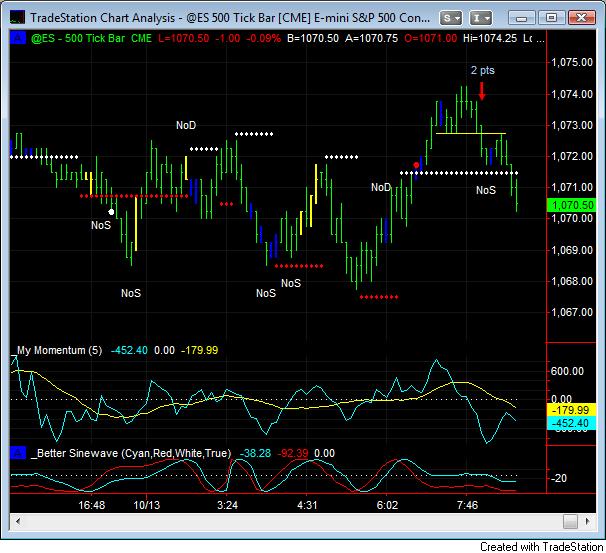Image resolution: width=606 pixels, height=553 pixels.
Task: Click the white dot marker above NoS
Action: (111, 212)
